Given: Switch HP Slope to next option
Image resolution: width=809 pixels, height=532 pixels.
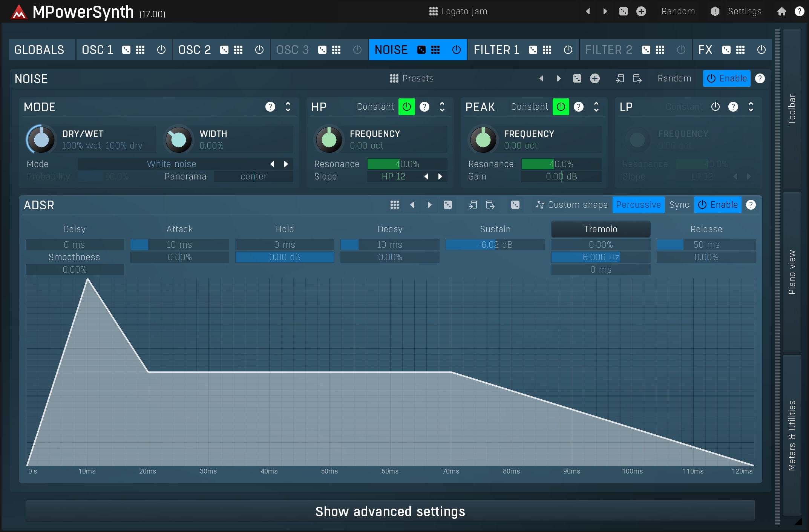Looking at the screenshot, I should click(440, 176).
